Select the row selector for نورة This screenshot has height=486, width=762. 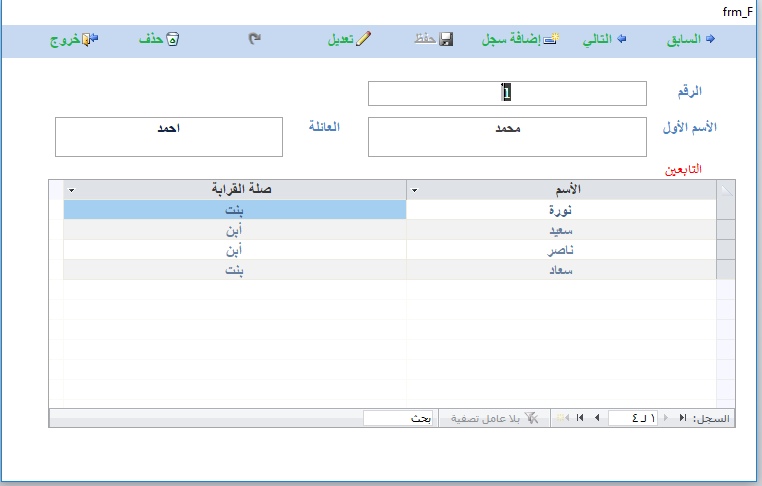tap(725, 210)
